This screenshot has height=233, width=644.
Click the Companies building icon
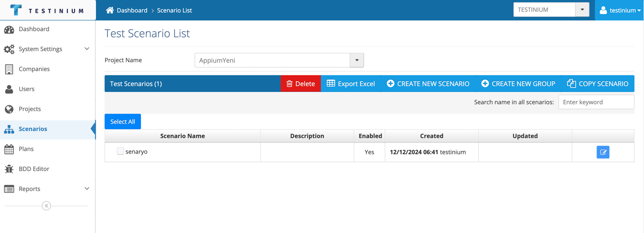pos(9,69)
